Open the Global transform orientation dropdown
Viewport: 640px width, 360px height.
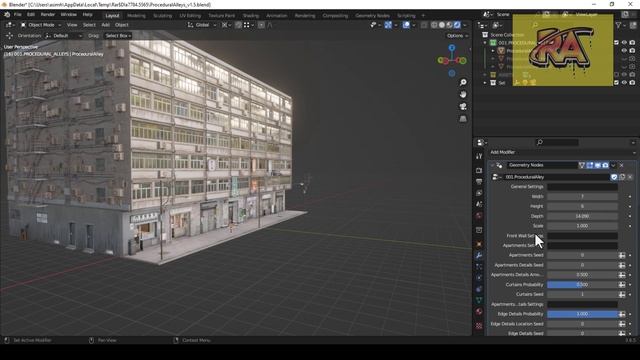coord(202,25)
